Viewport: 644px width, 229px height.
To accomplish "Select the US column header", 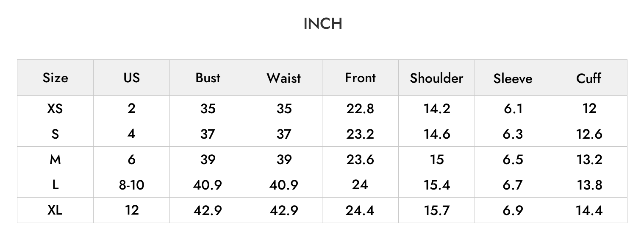I will (132, 78).
